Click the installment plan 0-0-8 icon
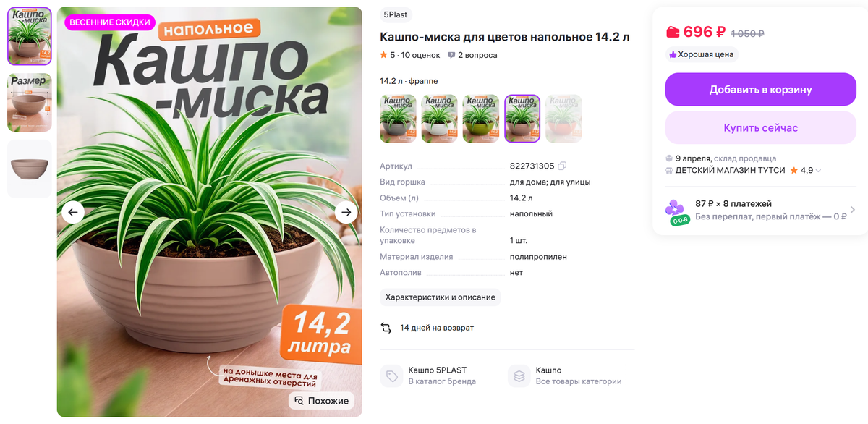 point(676,211)
